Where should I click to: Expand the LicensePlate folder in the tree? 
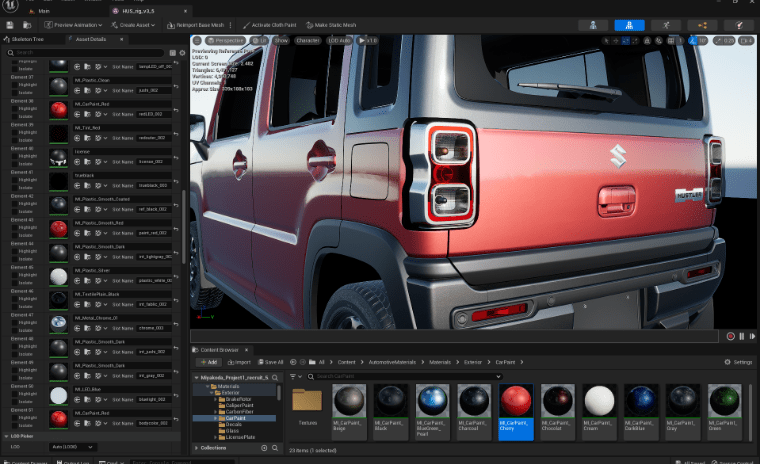click(216, 437)
